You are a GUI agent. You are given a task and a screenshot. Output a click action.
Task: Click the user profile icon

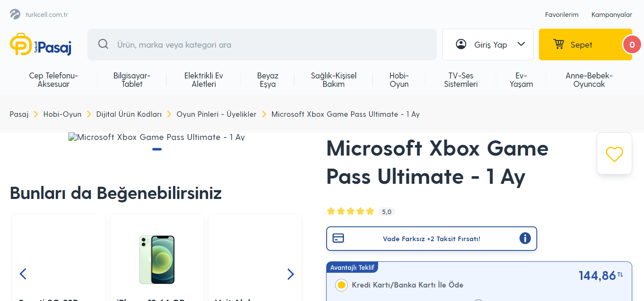click(461, 44)
